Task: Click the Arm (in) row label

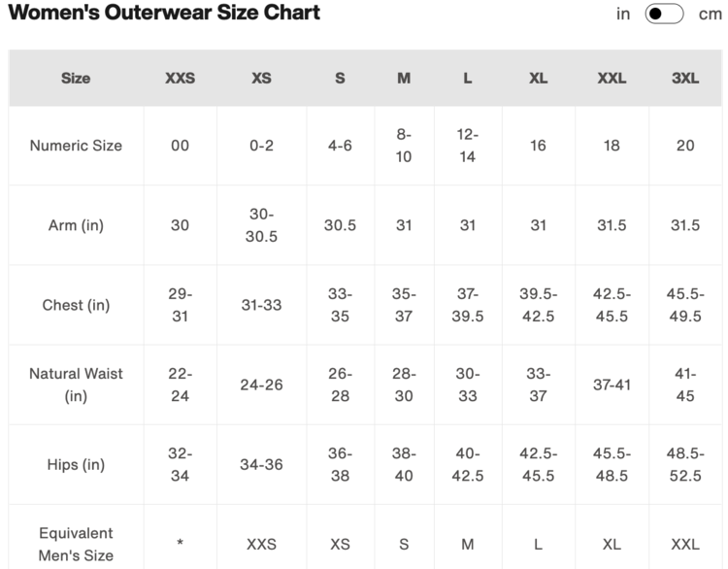Action: click(x=76, y=225)
